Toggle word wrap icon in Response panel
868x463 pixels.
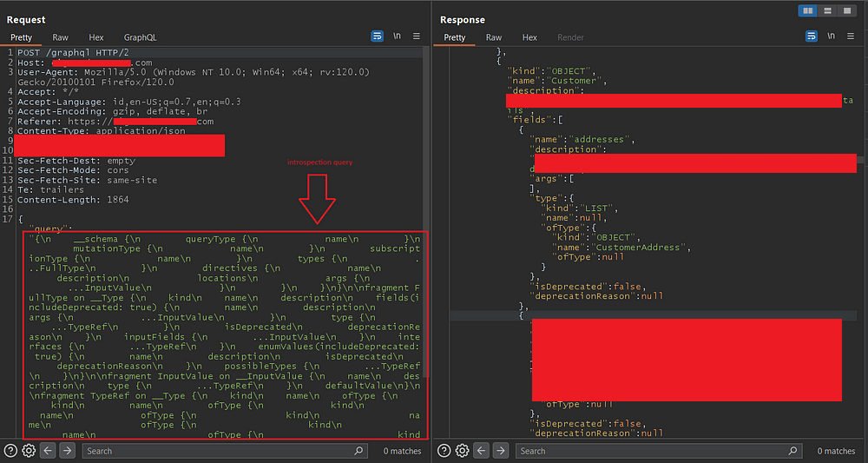[811, 36]
